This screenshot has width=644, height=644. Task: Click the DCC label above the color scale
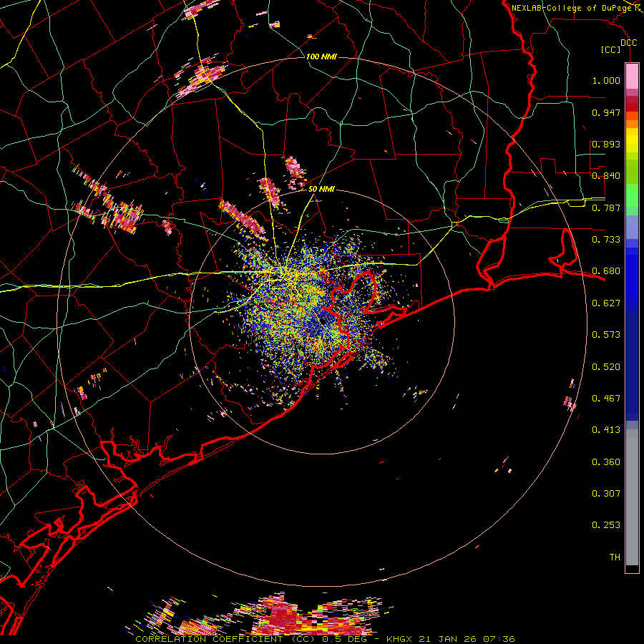pyautogui.click(x=628, y=43)
